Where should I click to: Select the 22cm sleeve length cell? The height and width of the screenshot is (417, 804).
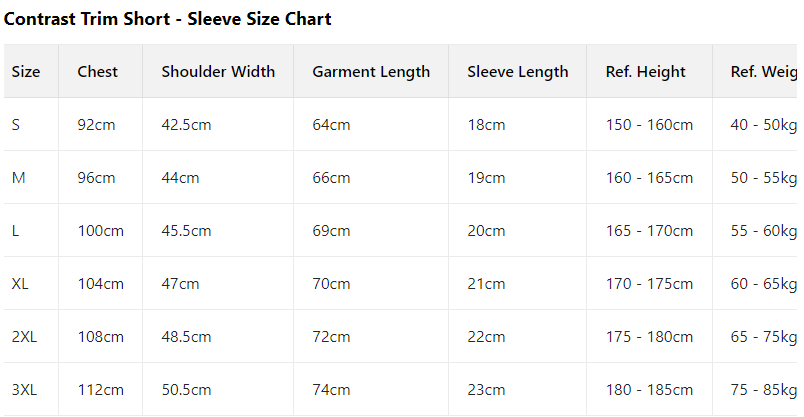(486, 337)
